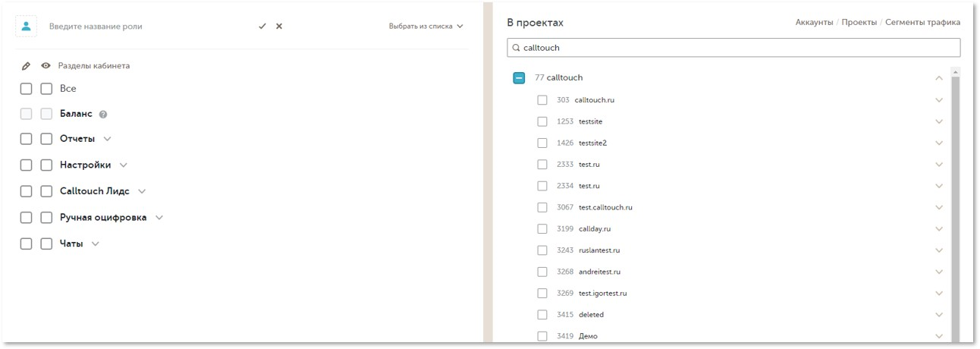
Task: Check the 3269 test.igortest.ru checkbox
Action: coord(542,293)
